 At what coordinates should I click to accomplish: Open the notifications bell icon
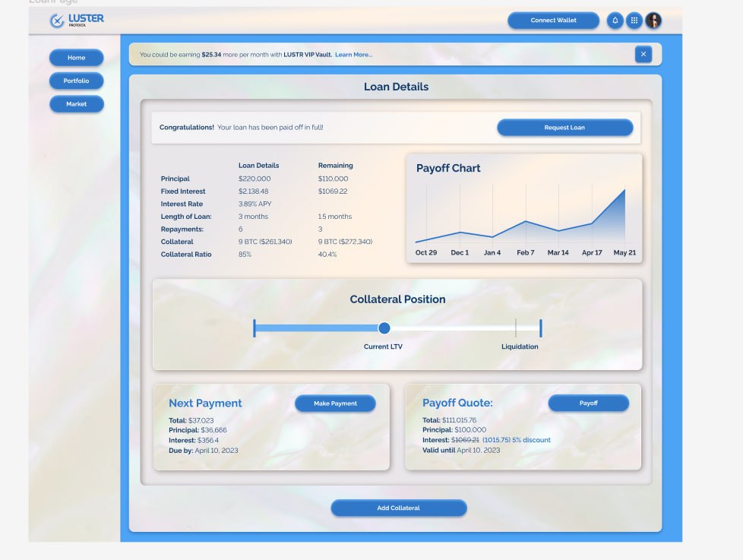615,21
